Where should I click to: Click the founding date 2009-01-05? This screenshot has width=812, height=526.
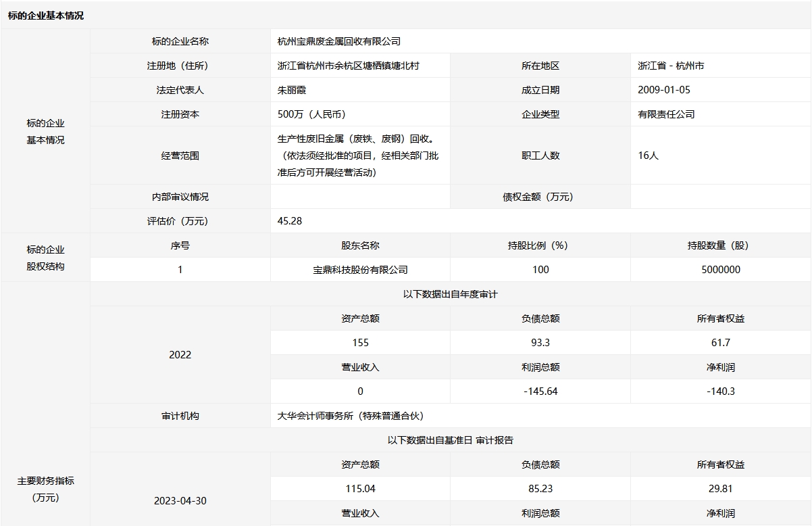tap(664, 90)
